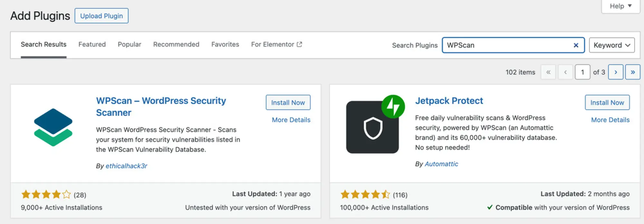Click WPScan star rating
644x224 pixels.
coord(46,194)
